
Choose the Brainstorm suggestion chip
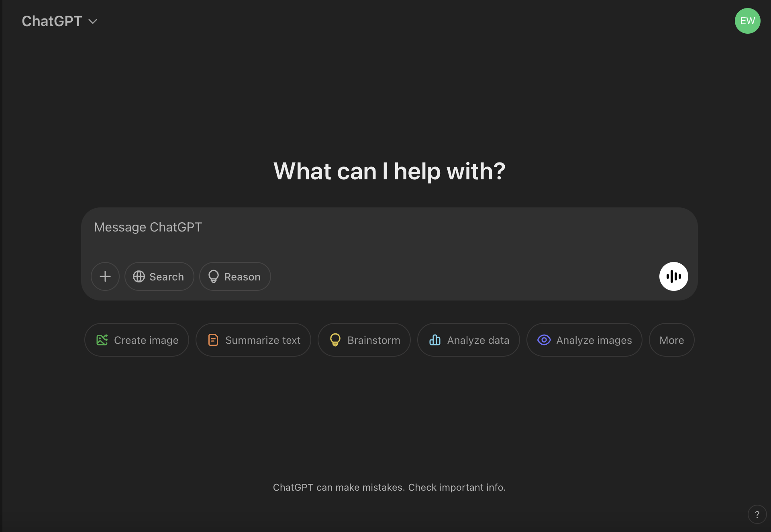pyautogui.click(x=364, y=340)
